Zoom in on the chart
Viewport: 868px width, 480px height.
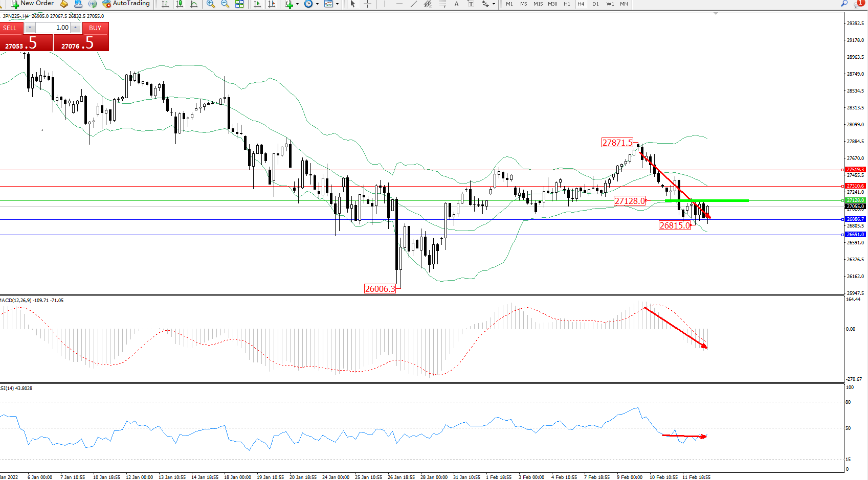pos(210,4)
